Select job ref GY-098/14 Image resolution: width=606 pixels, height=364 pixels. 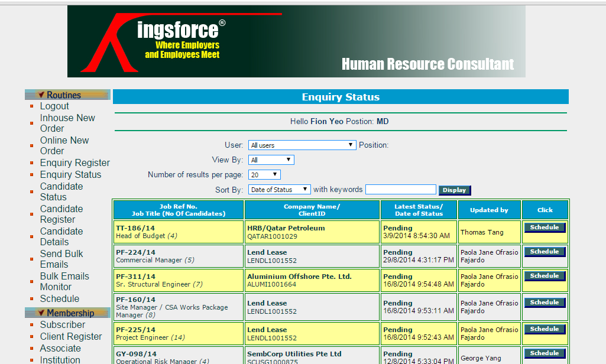point(137,354)
